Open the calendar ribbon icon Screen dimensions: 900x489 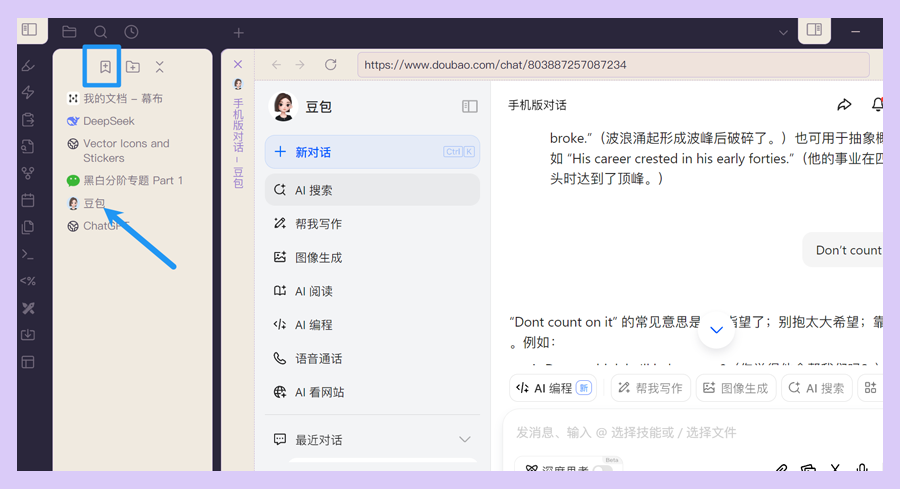[x=28, y=200]
